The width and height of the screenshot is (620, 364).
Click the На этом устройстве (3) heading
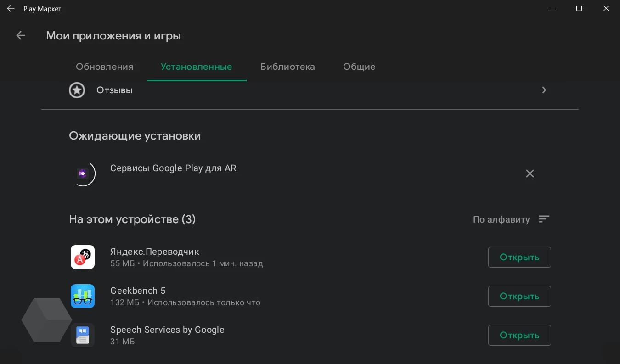(132, 219)
